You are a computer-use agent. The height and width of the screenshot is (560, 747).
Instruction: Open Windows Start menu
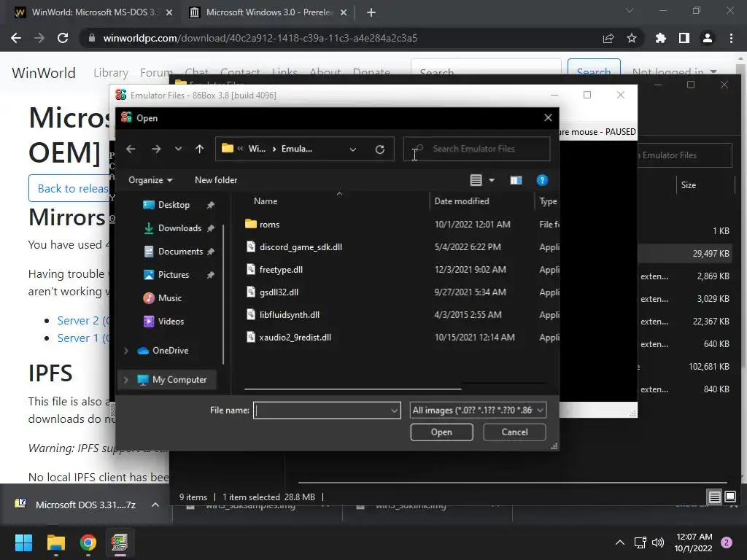pos(23,542)
